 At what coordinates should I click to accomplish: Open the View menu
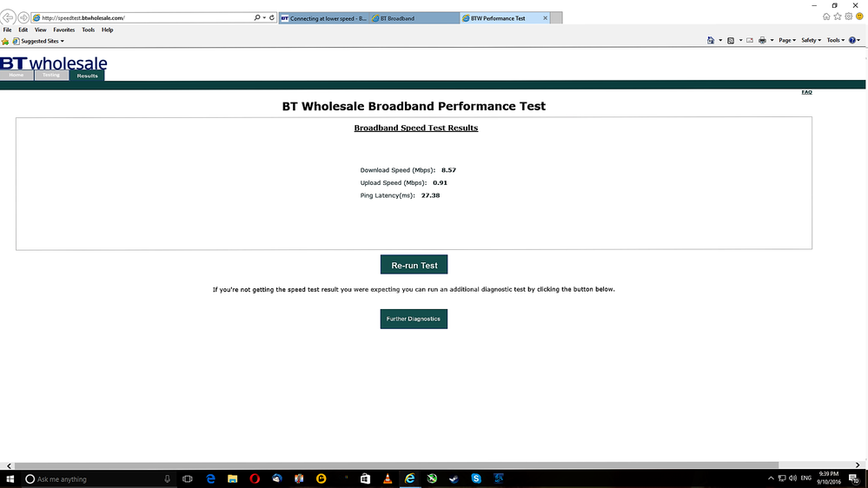[41, 30]
